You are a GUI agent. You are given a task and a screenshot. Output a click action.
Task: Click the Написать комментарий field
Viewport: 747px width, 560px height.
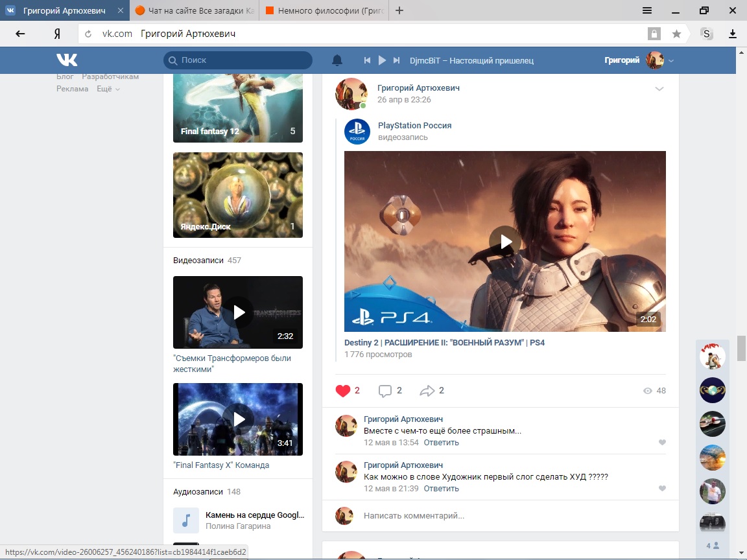(x=514, y=516)
